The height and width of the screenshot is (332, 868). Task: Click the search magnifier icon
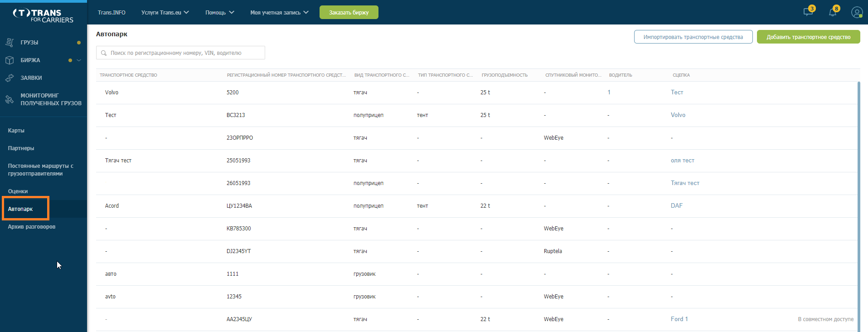[104, 53]
